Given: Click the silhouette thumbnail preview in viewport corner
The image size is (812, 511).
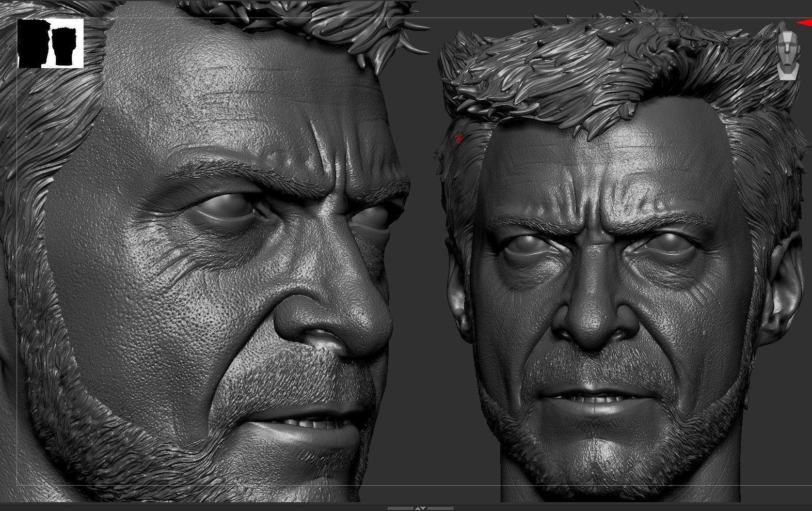Looking at the screenshot, I should tap(51, 43).
